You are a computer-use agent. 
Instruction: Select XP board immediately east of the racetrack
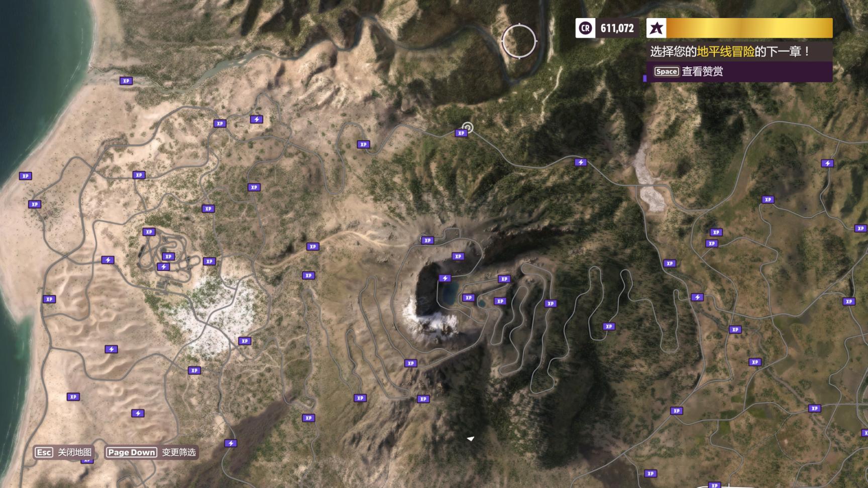point(209,262)
